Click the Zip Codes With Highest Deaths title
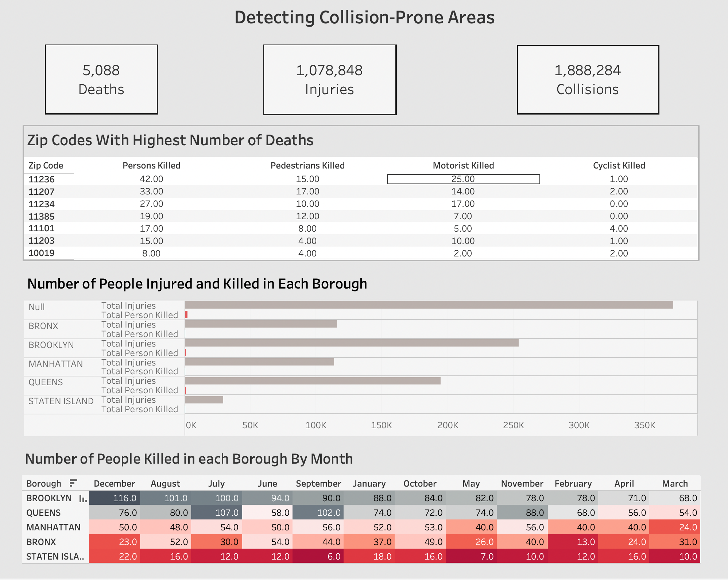 (170, 140)
